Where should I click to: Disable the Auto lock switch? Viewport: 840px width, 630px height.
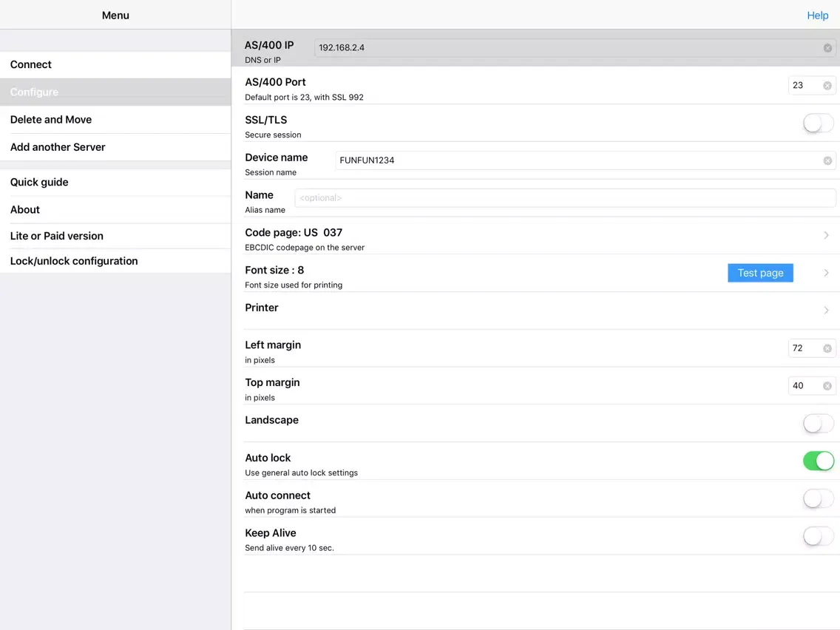[818, 461]
